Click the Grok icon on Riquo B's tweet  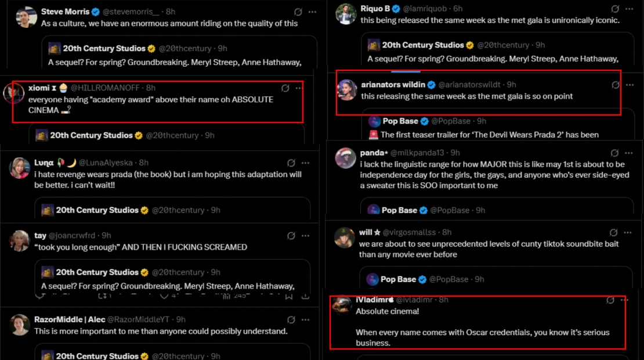[615, 9]
